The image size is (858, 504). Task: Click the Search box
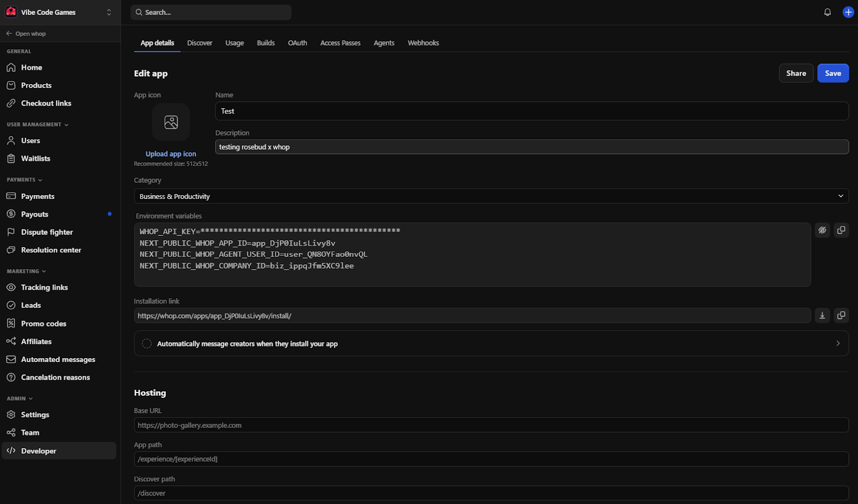pos(211,12)
